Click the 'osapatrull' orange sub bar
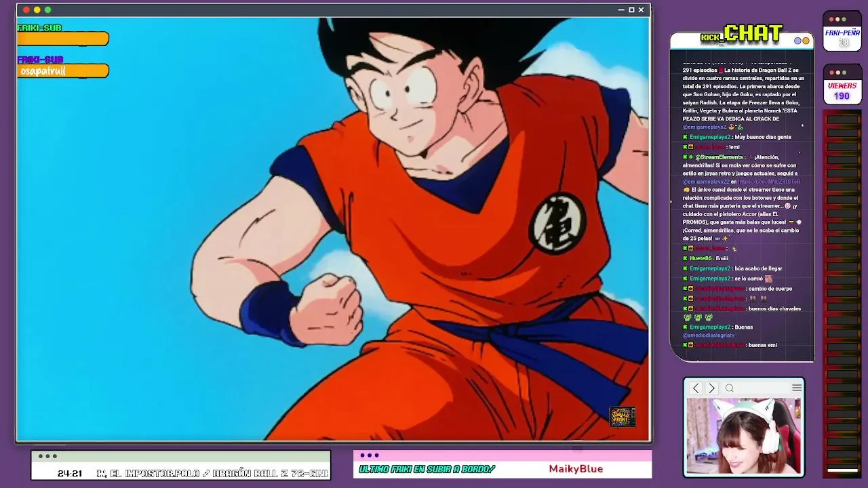The height and width of the screenshot is (488, 868). click(63, 71)
